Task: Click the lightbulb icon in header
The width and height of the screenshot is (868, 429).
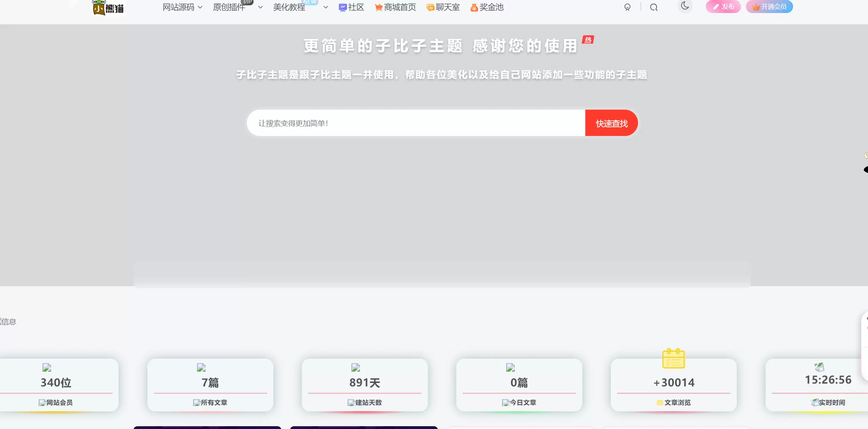Action: point(627,7)
